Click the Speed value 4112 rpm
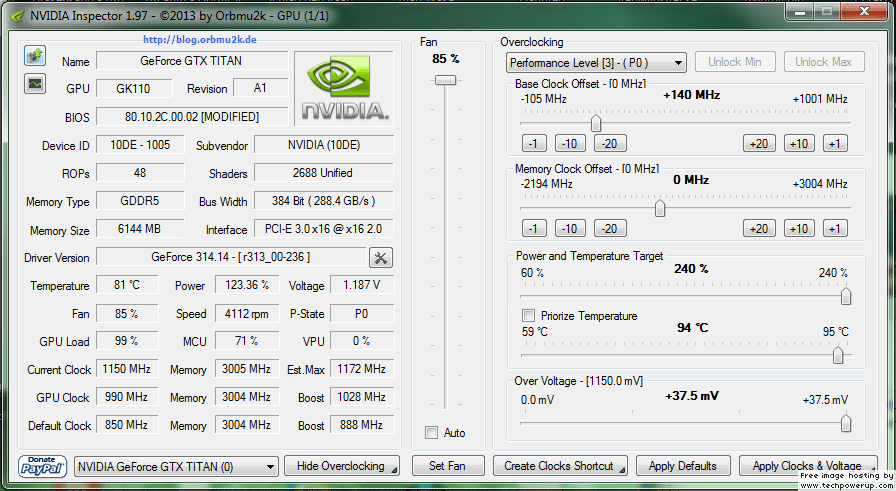The height and width of the screenshot is (491, 896). [247, 313]
